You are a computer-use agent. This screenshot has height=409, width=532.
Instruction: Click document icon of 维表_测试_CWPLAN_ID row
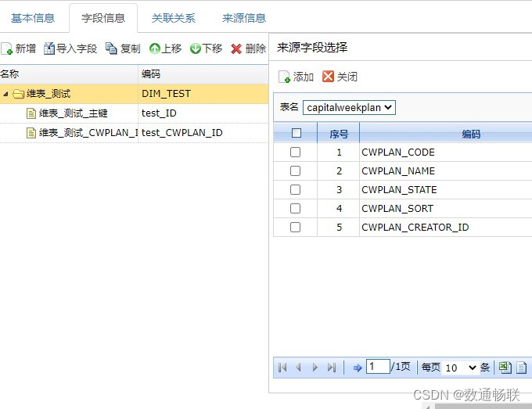[31, 133]
